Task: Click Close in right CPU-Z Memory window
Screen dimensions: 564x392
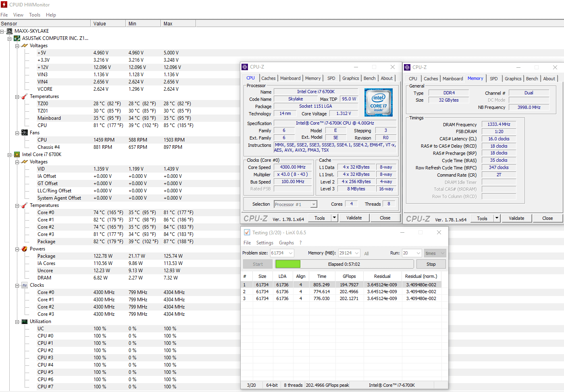Action: pos(547,218)
